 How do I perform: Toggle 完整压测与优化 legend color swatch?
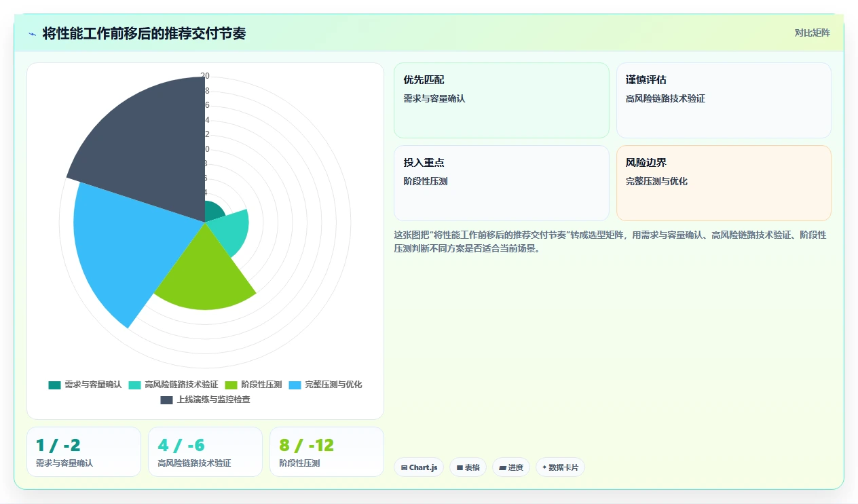tap(295, 385)
